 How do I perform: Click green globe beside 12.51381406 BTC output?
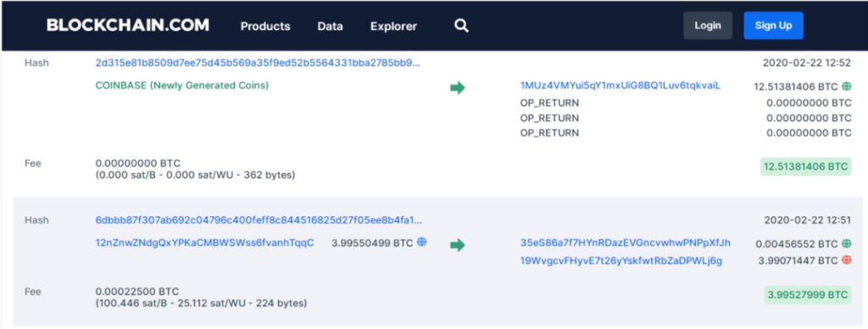tap(847, 86)
